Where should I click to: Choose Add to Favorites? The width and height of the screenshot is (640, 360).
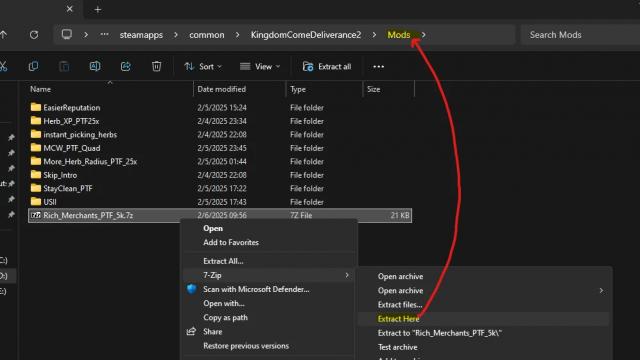(231, 242)
